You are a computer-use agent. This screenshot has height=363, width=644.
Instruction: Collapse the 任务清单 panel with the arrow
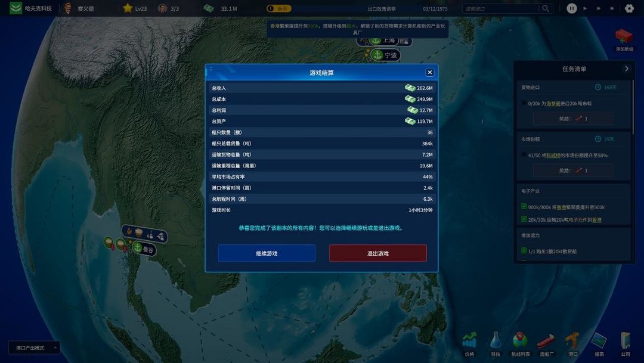(626, 69)
